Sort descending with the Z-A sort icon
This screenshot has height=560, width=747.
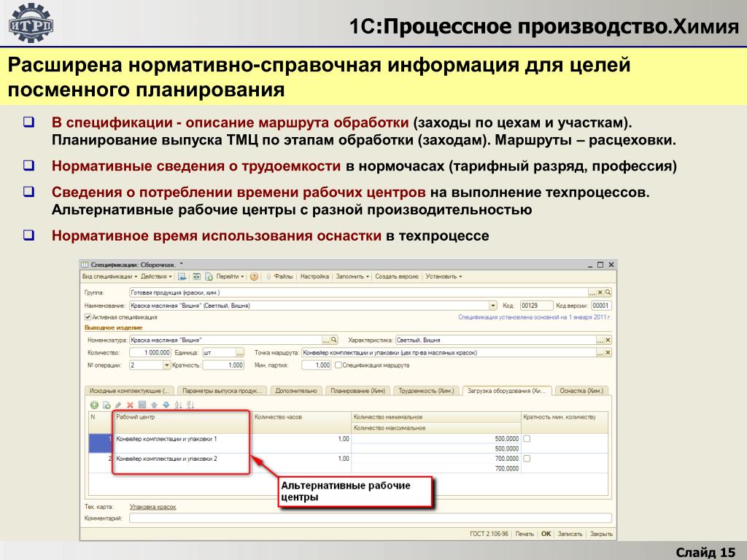(x=190, y=405)
